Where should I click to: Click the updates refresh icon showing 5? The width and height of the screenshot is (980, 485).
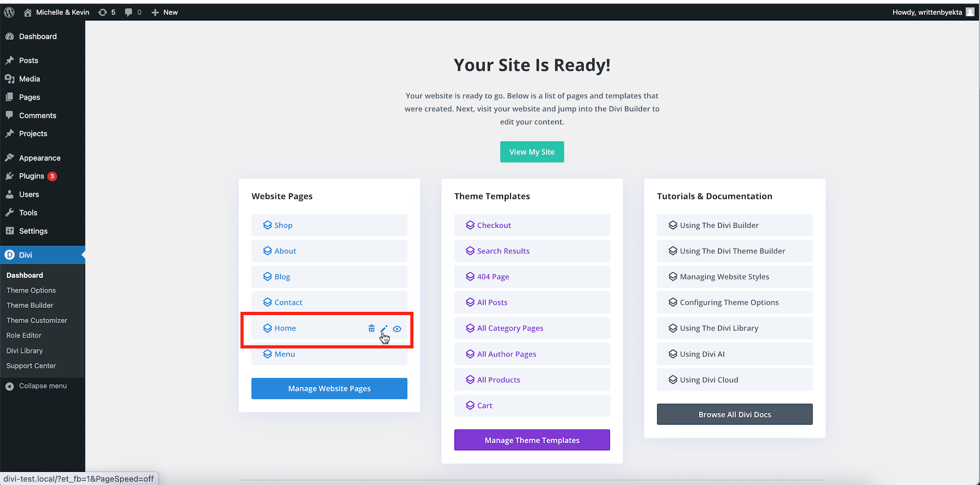[x=102, y=12]
